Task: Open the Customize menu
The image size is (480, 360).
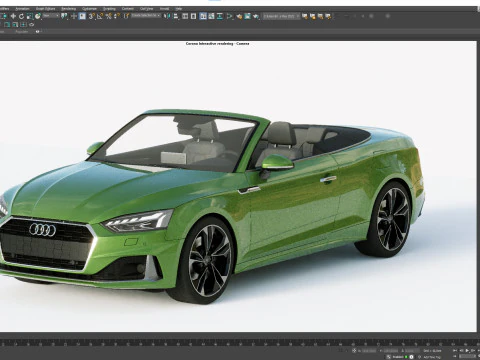Action: [x=89, y=9]
